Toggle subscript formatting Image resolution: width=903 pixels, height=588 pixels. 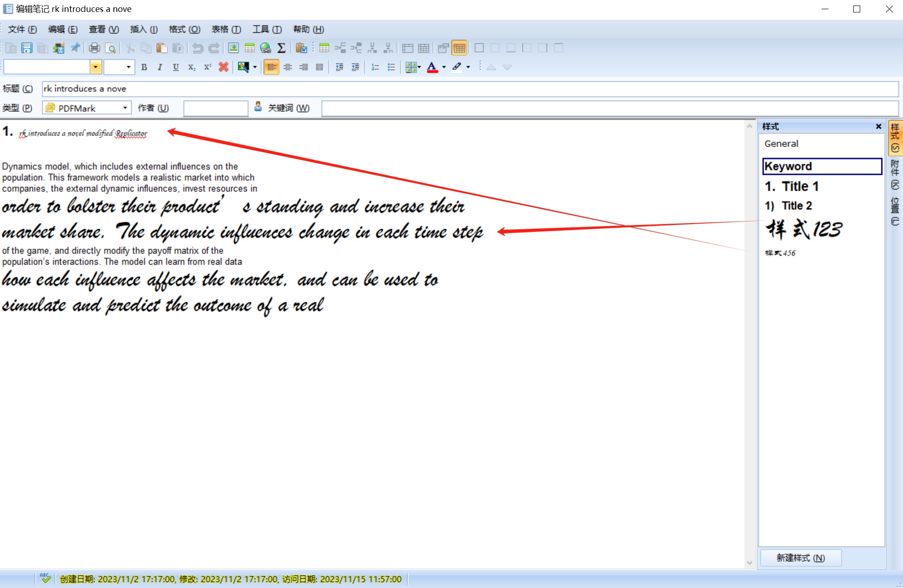pyautogui.click(x=191, y=67)
